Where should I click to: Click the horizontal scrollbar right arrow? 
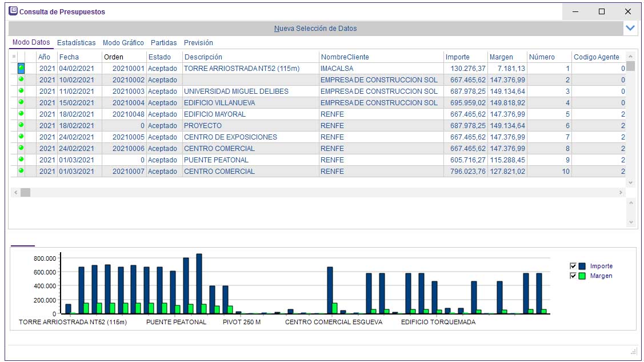click(x=621, y=193)
